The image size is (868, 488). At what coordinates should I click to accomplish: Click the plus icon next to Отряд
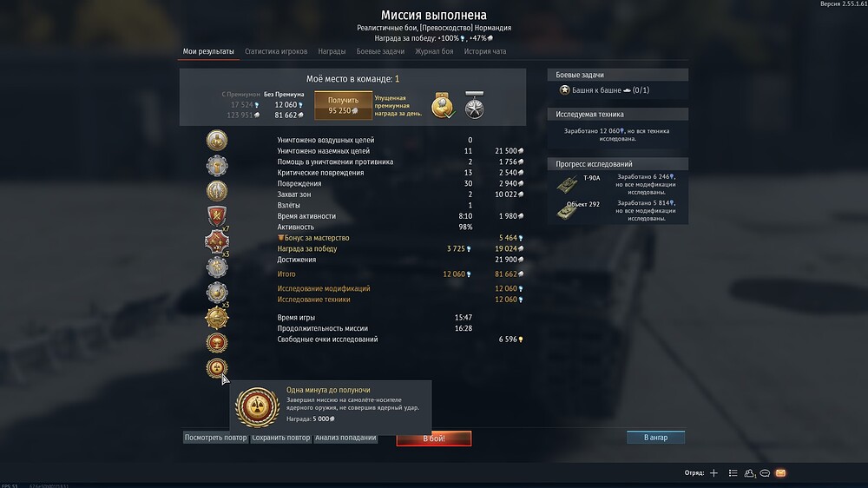(x=713, y=473)
